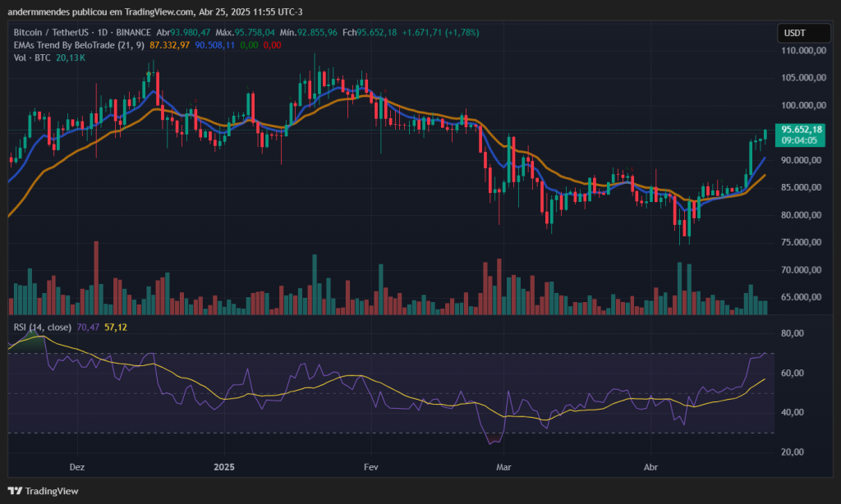Viewport: 841px width, 504px height.
Task: Click the RSI axis label 20,00
Action: [x=793, y=452]
